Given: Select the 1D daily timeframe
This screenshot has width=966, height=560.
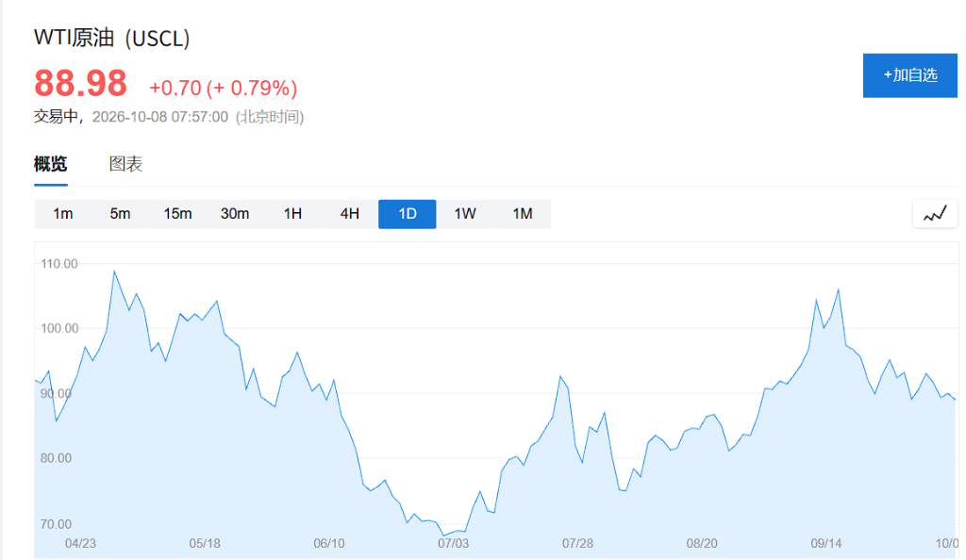Looking at the screenshot, I should (408, 214).
